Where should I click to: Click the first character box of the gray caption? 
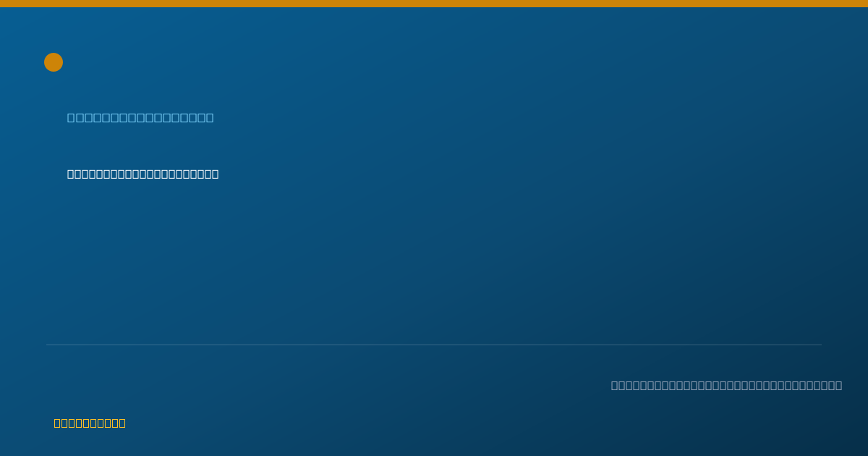615,385
